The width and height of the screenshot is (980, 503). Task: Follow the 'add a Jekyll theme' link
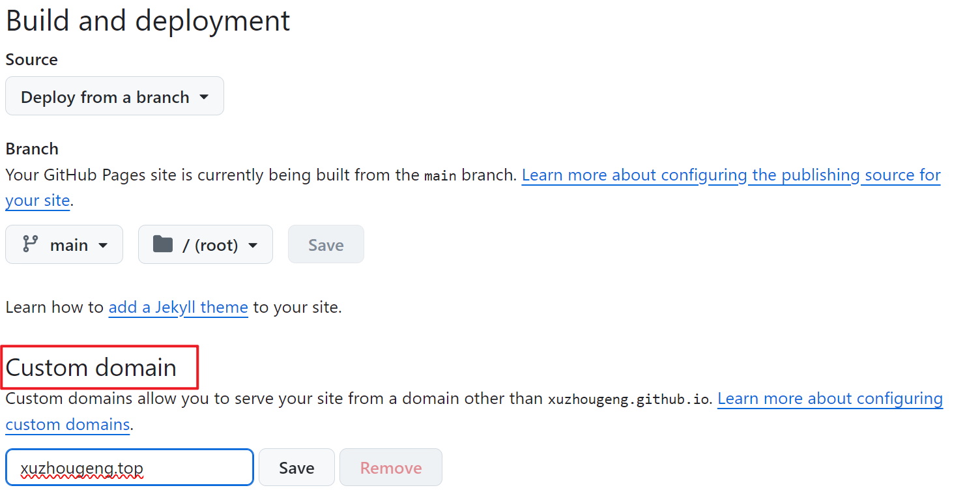tap(178, 307)
